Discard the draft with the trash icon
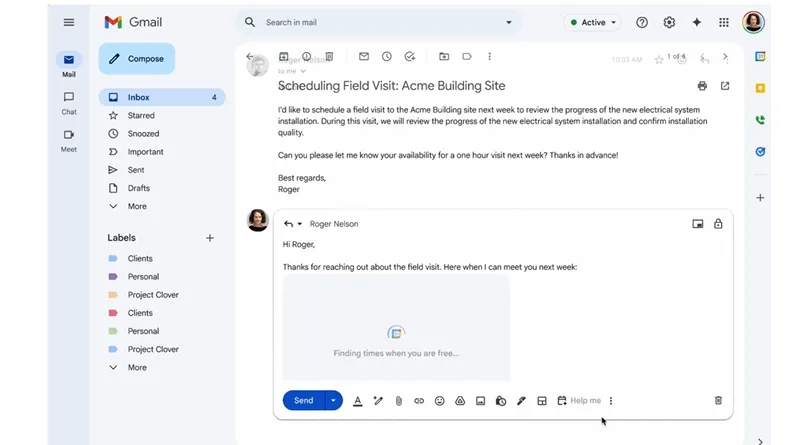800x445 pixels. click(718, 401)
